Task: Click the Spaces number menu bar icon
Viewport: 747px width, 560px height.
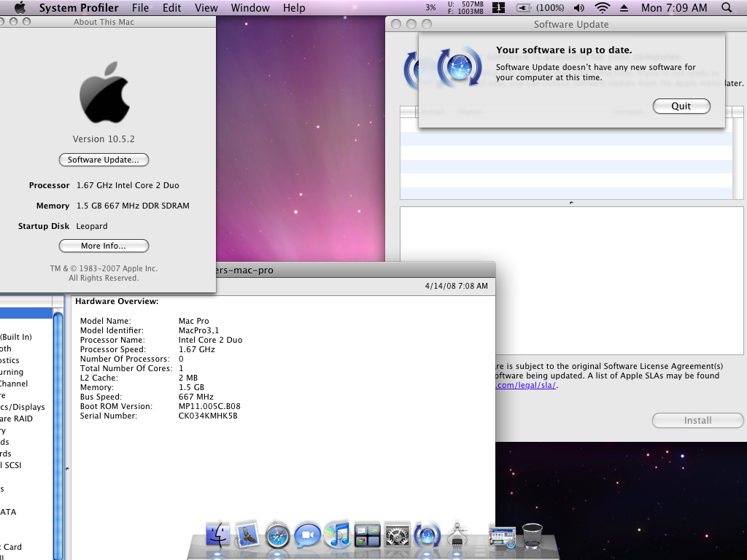Action: 498,7
